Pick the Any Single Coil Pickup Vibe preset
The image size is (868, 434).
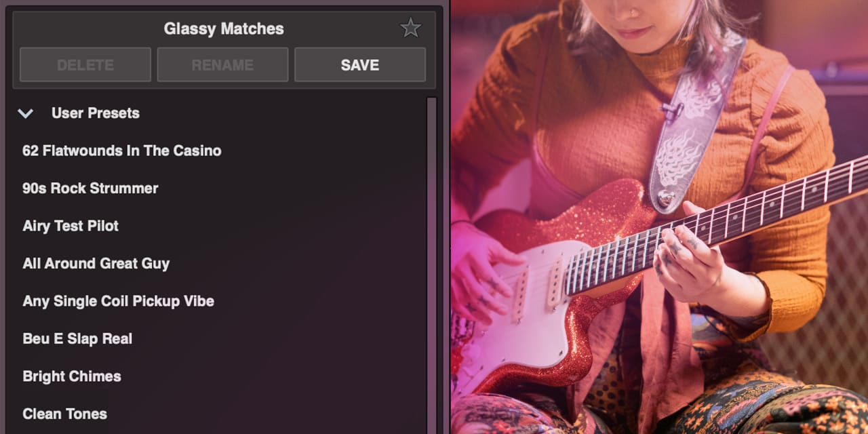(x=119, y=301)
